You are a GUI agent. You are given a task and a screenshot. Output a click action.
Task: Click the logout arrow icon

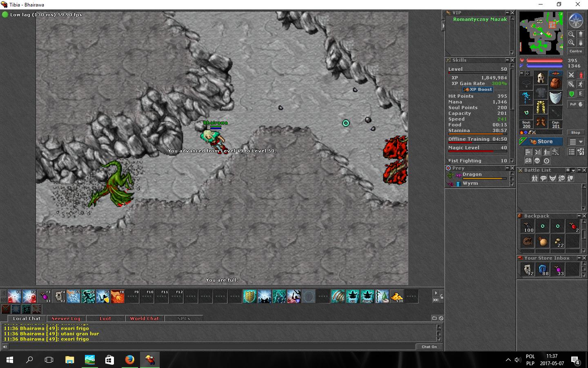[x=580, y=152]
